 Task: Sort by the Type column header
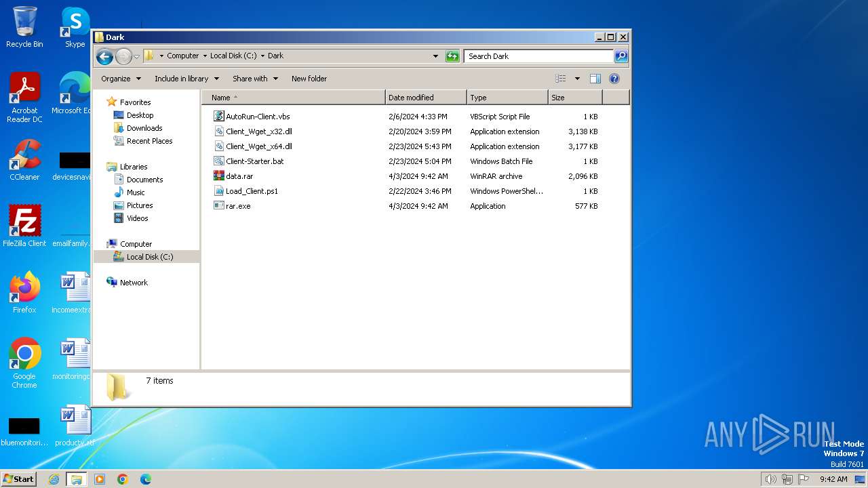(507, 98)
